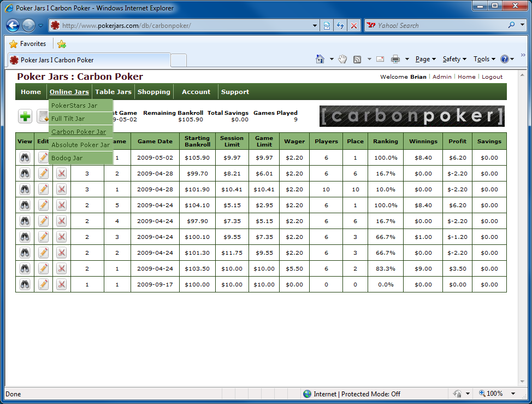
Task: View the game with $104.10 starting bankroll
Action: pos(25,205)
